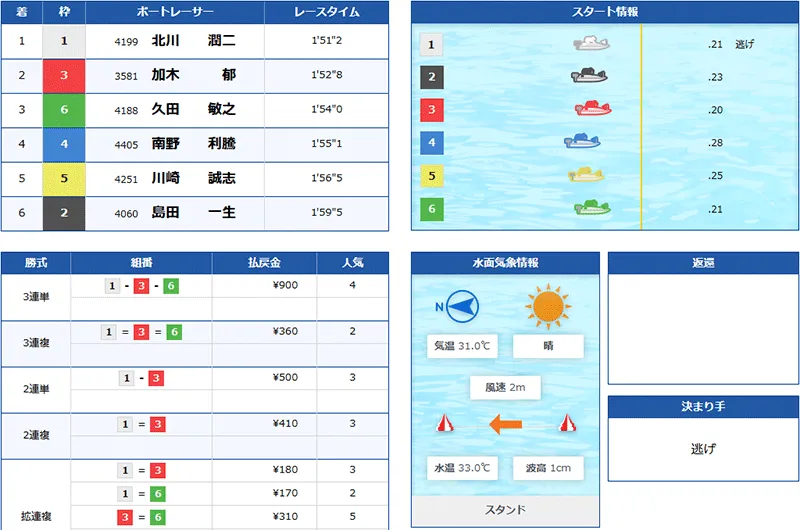The width and height of the screenshot is (800, 530).
Task: Click the スタート情報 panel header
Action: point(605,12)
